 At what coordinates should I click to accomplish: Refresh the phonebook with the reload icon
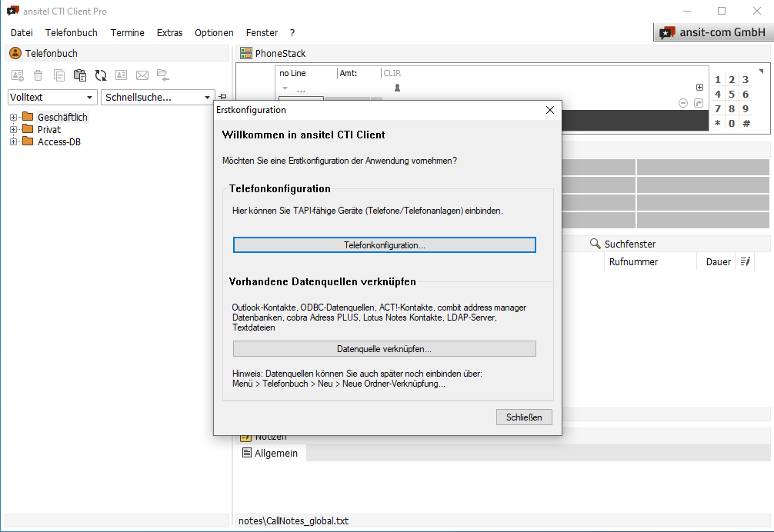(x=100, y=75)
